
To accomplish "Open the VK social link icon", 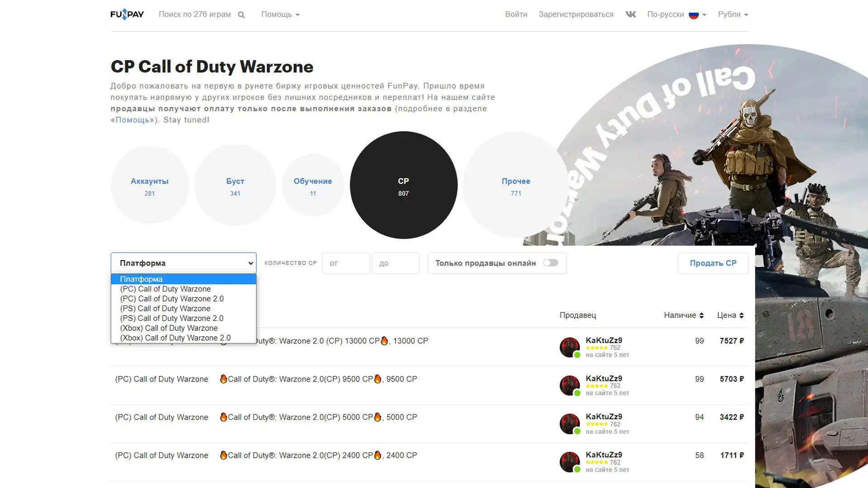I will pyautogui.click(x=631, y=14).
